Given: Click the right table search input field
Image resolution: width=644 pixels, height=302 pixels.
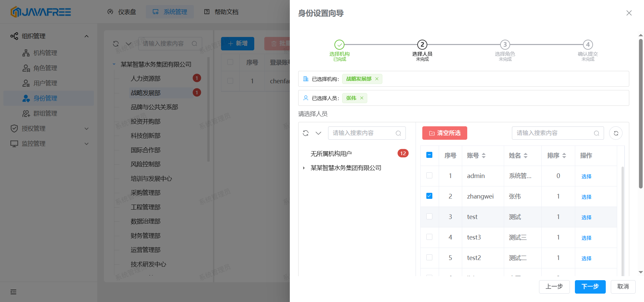Looking at the screenshot, I should click(x=553, y=133).
